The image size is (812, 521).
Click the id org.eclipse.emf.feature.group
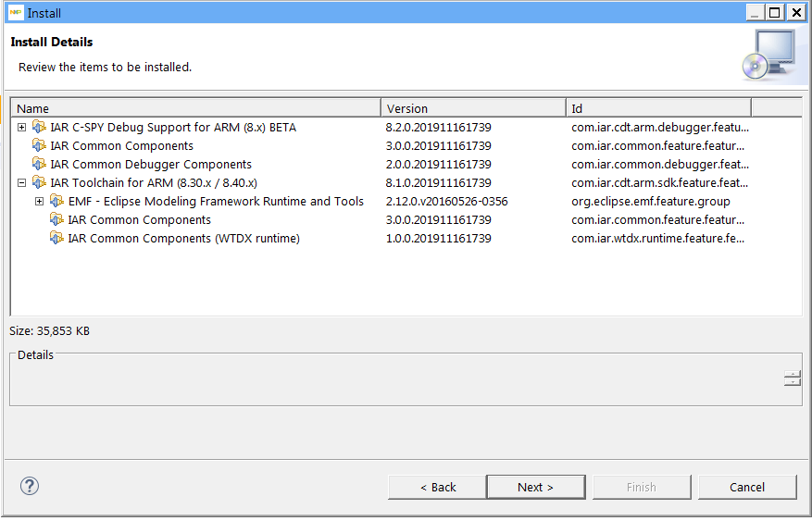click(651, 201)
